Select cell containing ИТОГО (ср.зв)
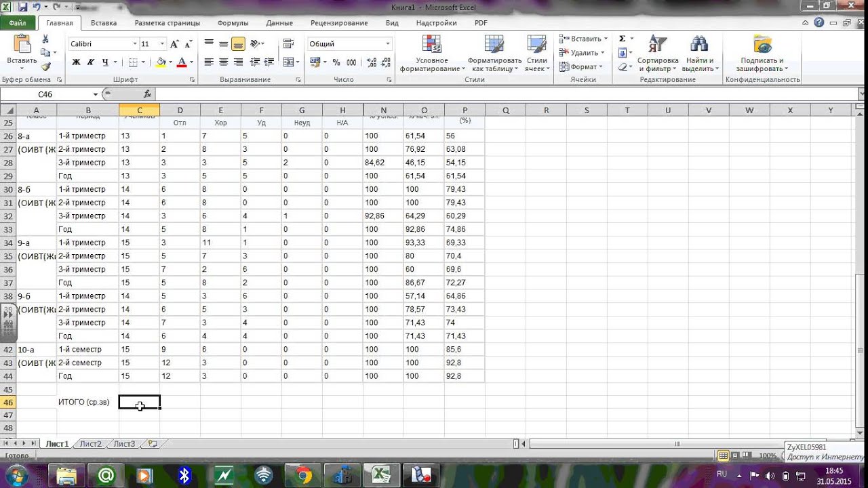The height and width of the screenshot is (488, 868). [x=87, y=403]
